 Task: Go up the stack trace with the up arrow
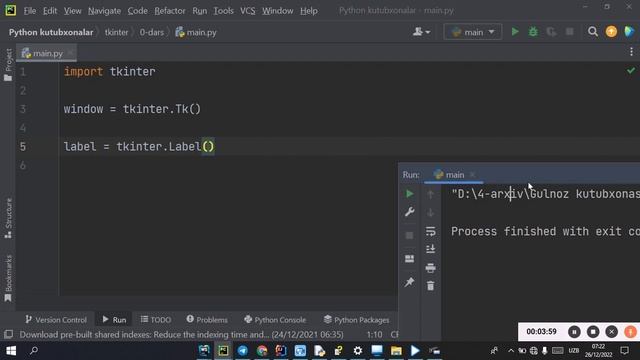click(x=430, y=194)
